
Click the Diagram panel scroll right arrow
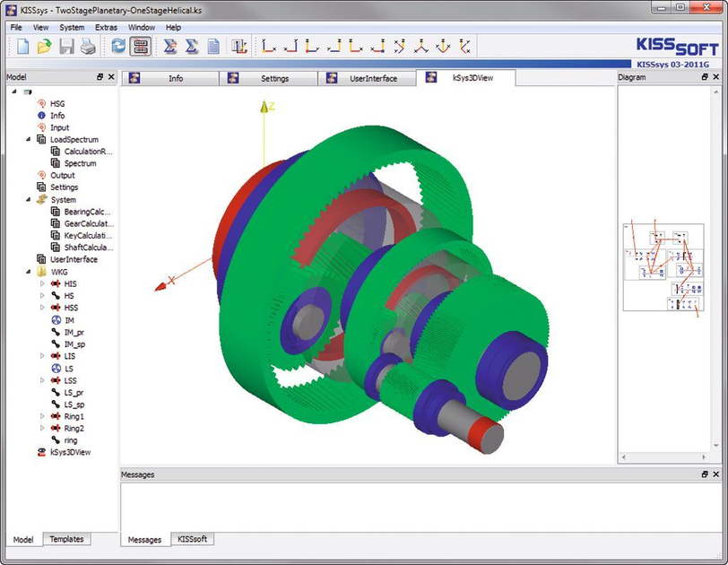click(704, 457)
